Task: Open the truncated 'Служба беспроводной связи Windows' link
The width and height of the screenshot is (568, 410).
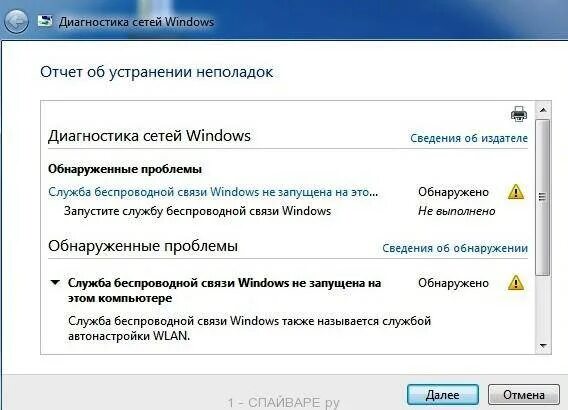Action: (x=213, y=192)
